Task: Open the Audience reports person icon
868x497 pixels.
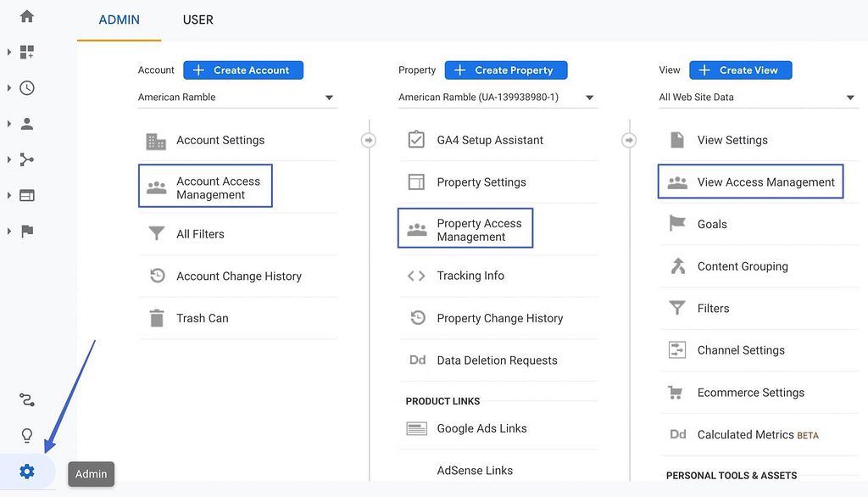Action: 26,123
